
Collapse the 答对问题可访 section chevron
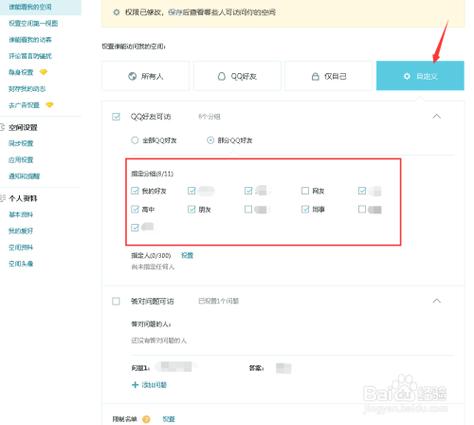coord(437,301)
